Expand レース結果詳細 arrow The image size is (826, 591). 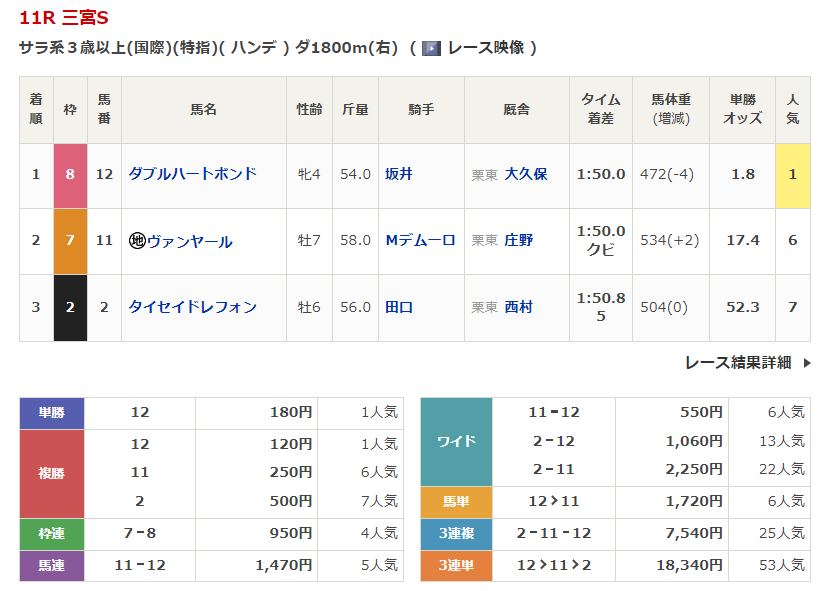807,363
